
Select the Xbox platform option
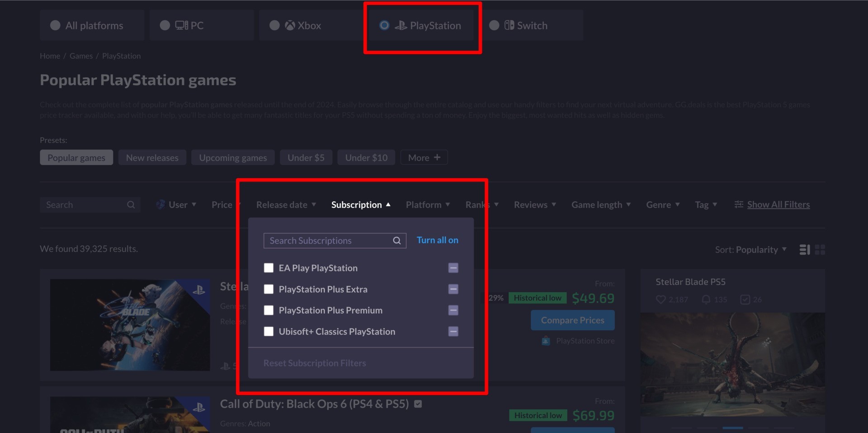pos(311,25)
